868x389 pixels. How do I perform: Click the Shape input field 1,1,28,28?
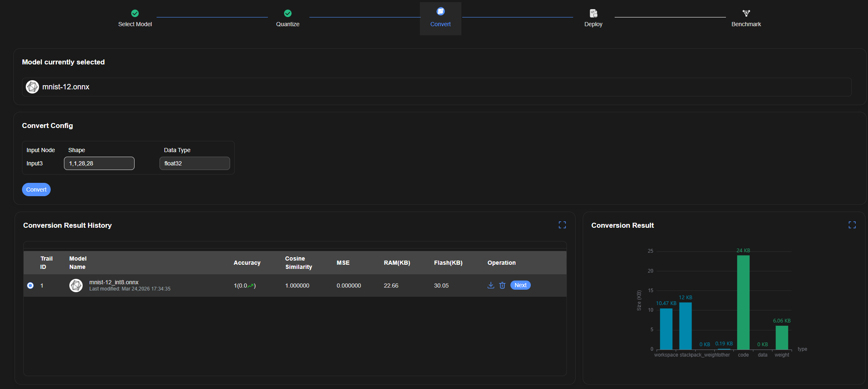pos(99,163)
